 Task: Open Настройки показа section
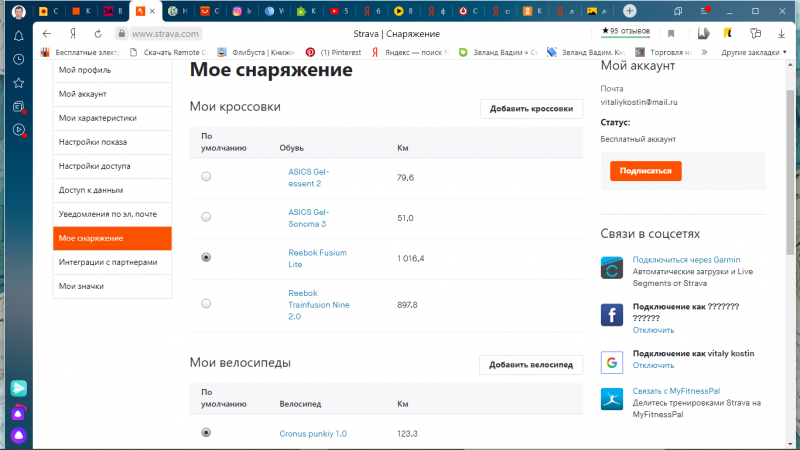(x=112, y=142)
